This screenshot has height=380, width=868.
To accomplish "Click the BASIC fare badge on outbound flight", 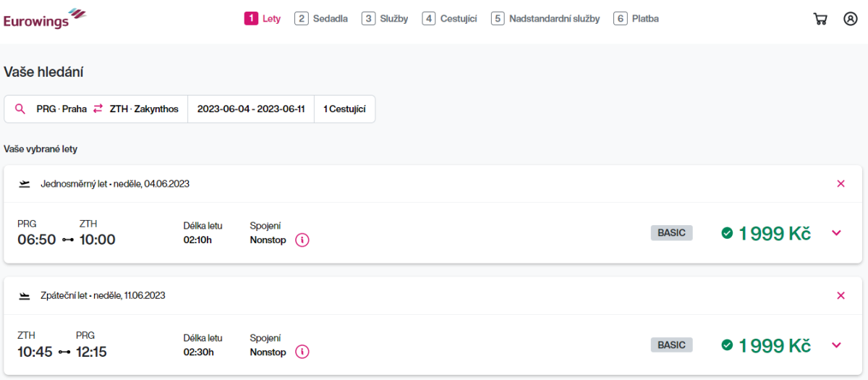I will (x=671, y=233).
